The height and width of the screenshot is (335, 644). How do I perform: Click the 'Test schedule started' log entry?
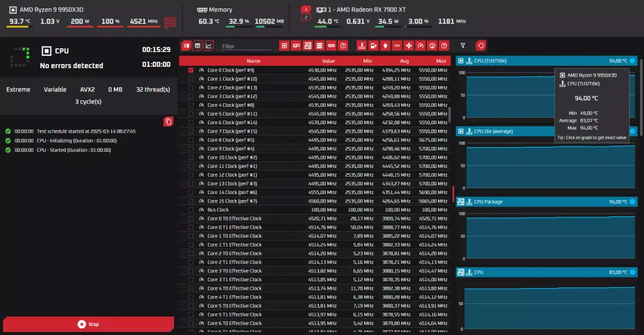tap(86, 131)
